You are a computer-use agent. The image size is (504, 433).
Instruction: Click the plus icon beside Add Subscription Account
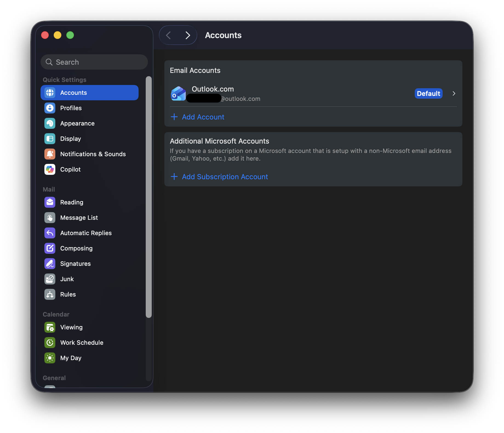click(174, 177)
